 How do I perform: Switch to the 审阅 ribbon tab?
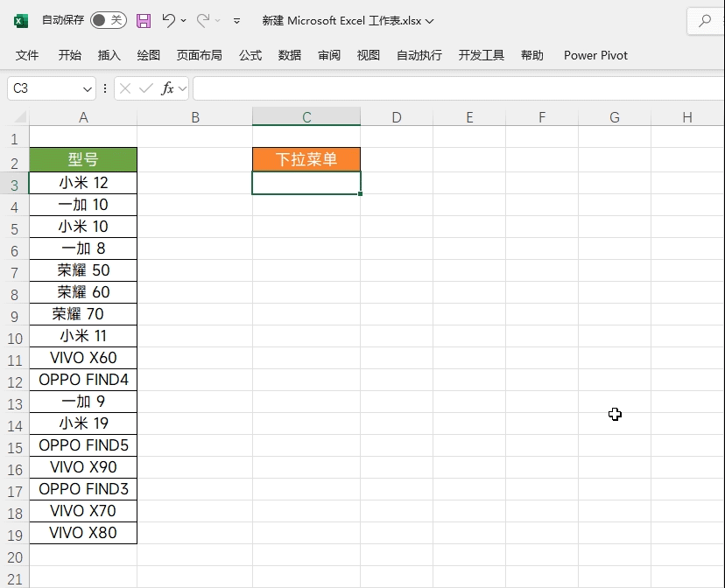tap(329, 55)
